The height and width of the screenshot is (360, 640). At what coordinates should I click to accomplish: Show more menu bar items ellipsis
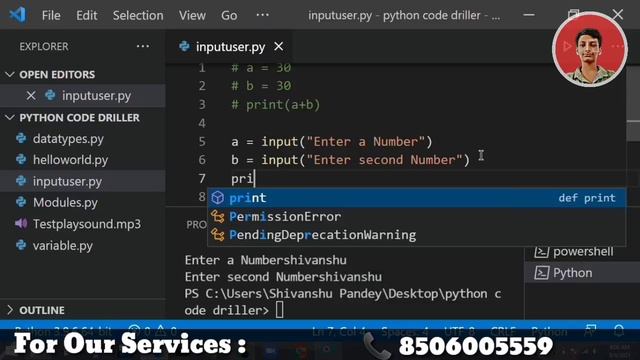coord(262,15)
